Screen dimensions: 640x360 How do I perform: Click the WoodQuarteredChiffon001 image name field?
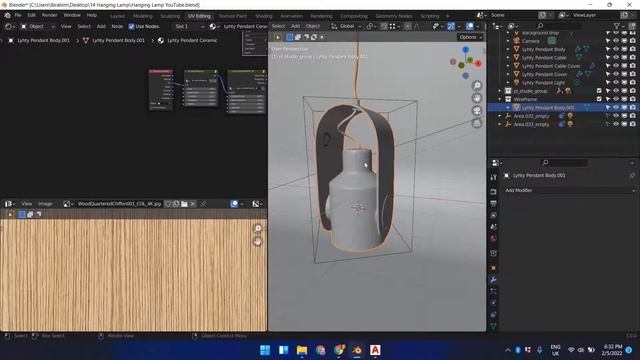(119, 204)
